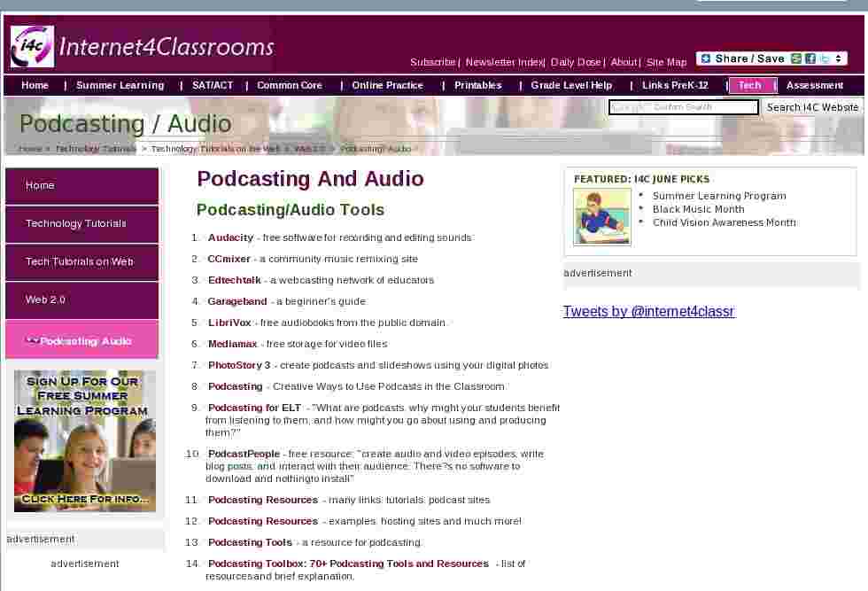Image resolution: width=868 pixels, height=591 pixels.
Task: Click the FEATURED: I4C JUNE PICKS text
Action: coord(641,179)
